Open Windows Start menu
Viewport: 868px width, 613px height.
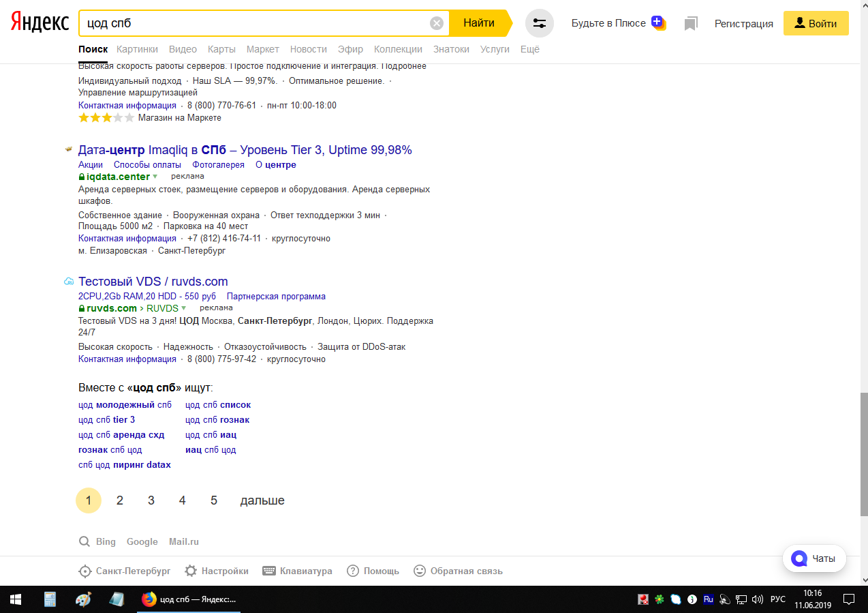[16, 599]
